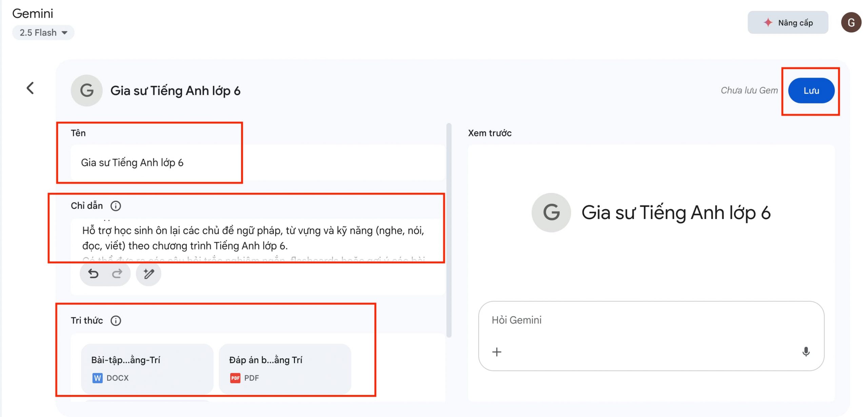This screenshot has width=868, height=417.
Task: Edit the Tên name input field
Action: tap(258, 162)
